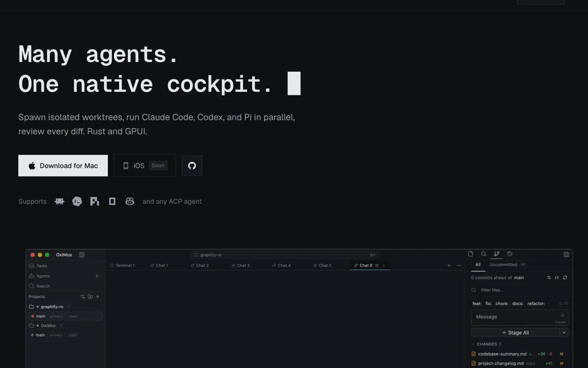Image resolution: width=588 pixels, height=368 pixels.
Task: Click the iOS Soon button
Action: 145,166
